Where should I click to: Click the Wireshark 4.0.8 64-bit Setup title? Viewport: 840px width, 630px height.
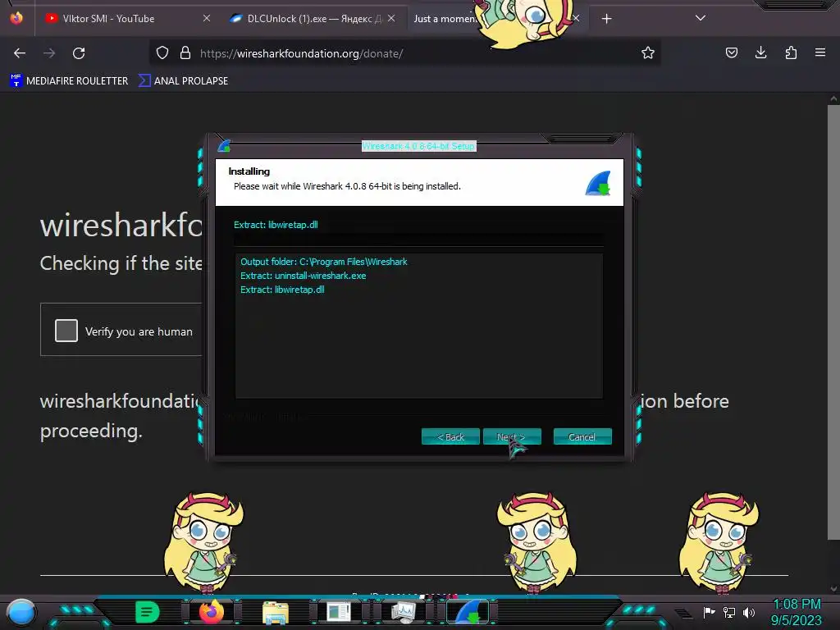[418, 146]
